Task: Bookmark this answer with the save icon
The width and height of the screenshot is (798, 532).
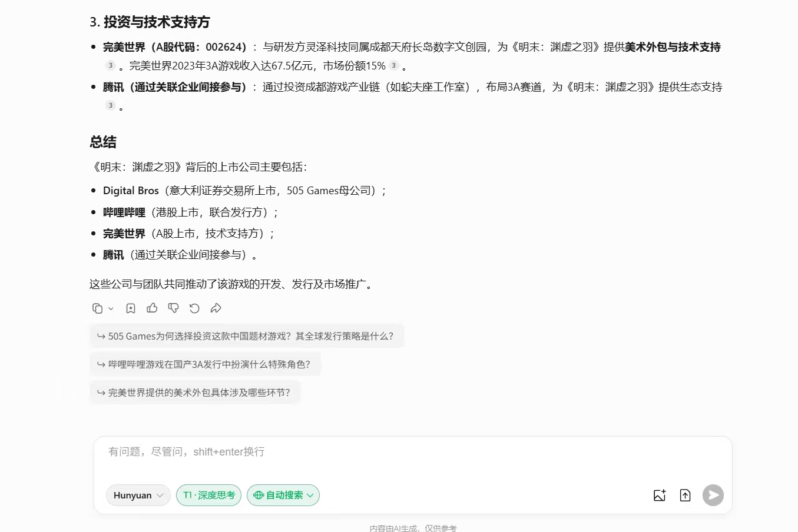Action: click(131, 308)
